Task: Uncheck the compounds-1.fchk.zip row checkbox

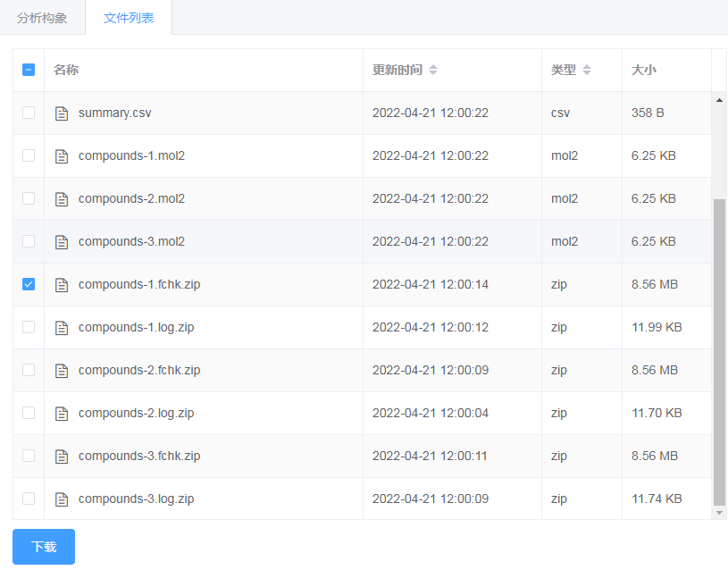Action: (x=29, y=284)
